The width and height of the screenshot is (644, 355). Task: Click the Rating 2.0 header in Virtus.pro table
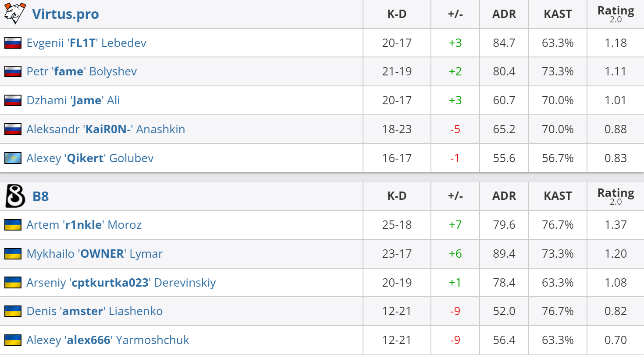tap(616, 14)
